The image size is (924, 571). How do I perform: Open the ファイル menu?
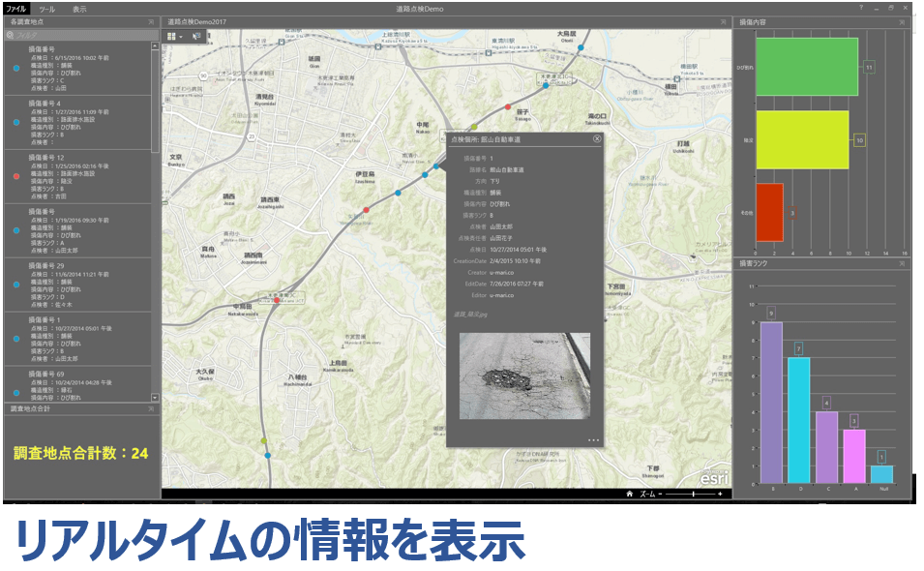pos(16,8)
